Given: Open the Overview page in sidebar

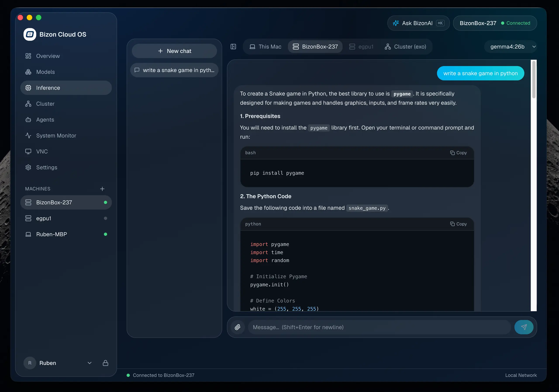Looking at the screenshot, I should point(66,56).
